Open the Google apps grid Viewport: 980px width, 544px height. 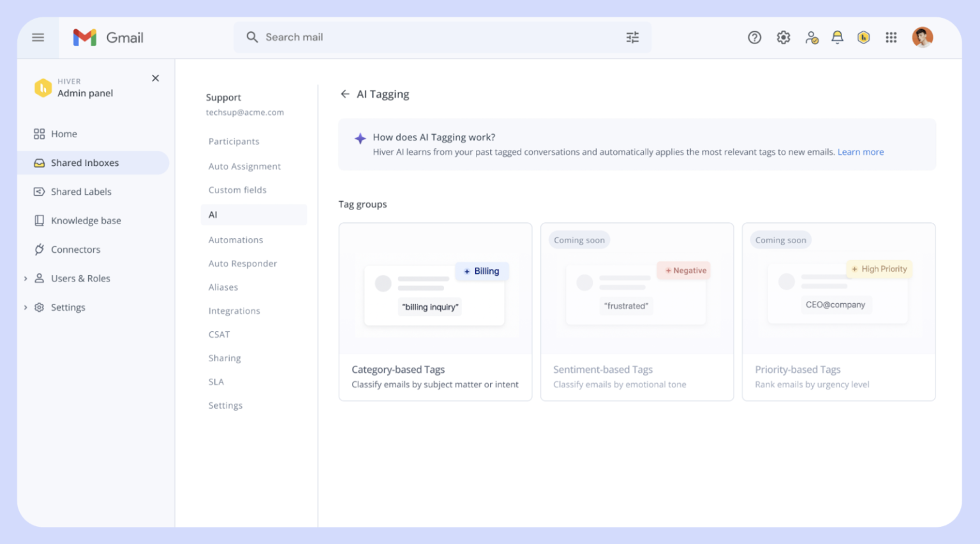click(x=891, y=38)
